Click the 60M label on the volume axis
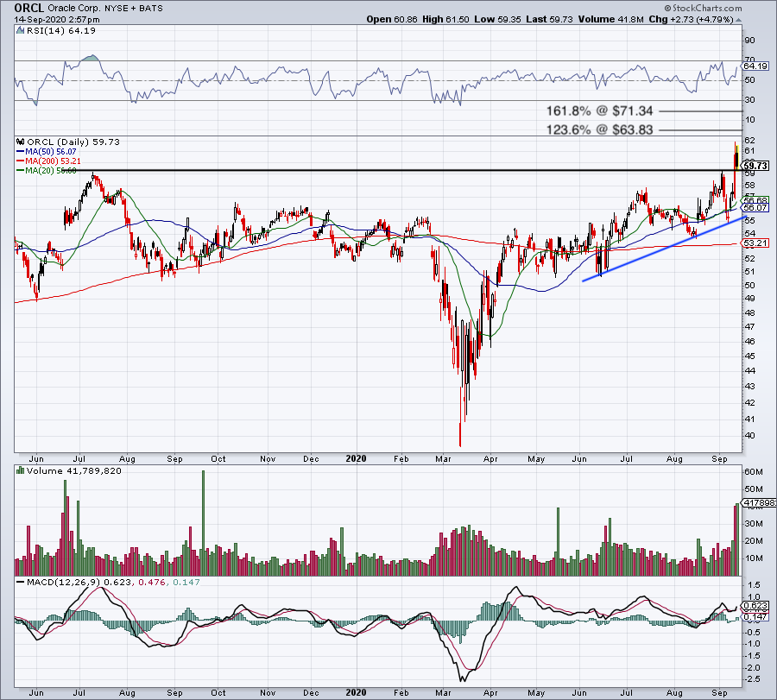The width and height of the screenshot is (777, 700). coord(754,471)
